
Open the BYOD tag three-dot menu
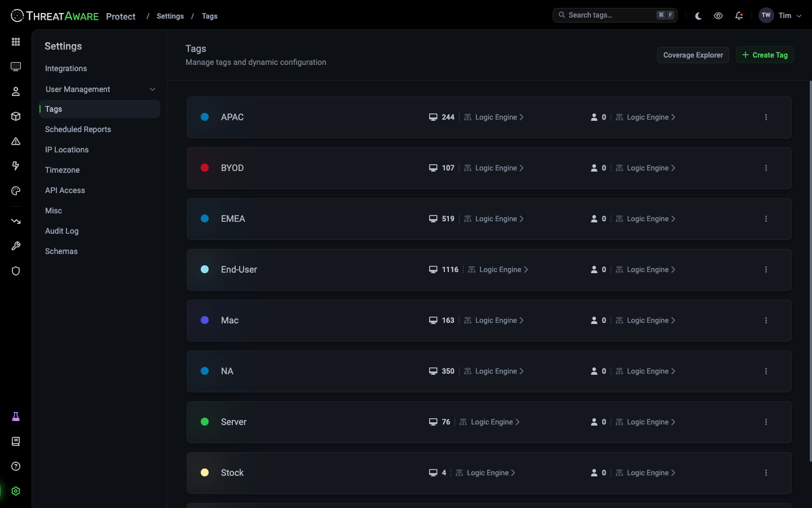point(766,168)
